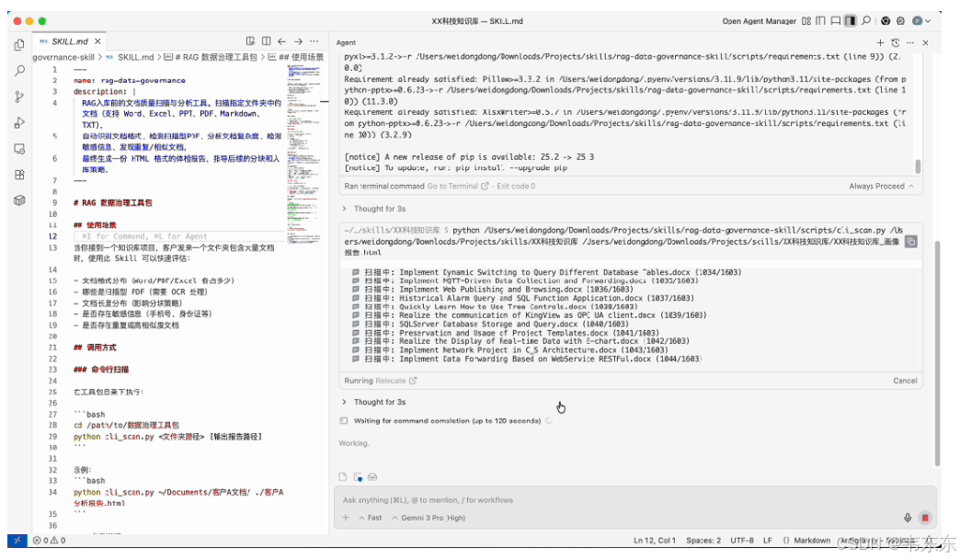Click the third icon above chat input
This screenshot has width=960, height=560.
(x=372, y=476)
